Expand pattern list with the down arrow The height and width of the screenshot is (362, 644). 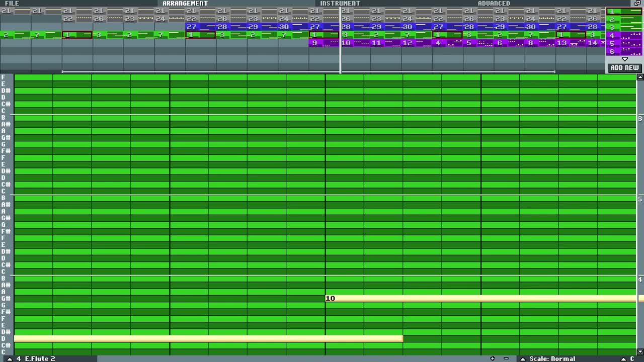[x=624, y=59]
